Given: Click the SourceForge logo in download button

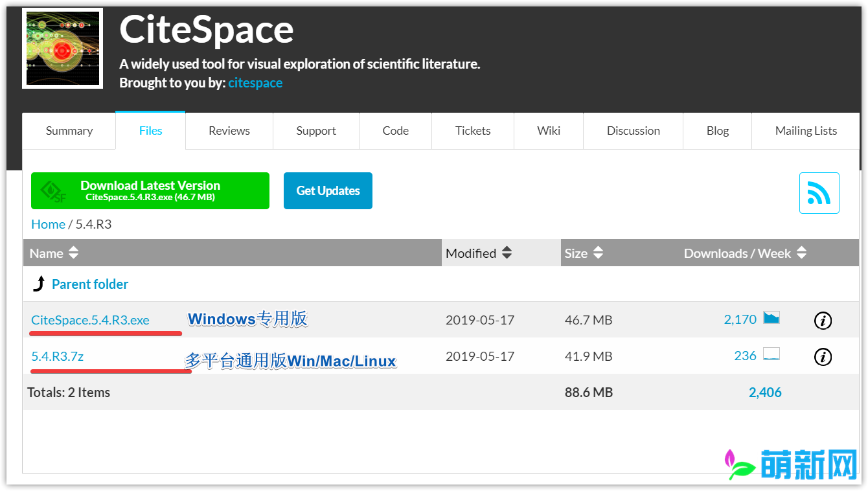Looking at the screenshot, I should (54, 191).
